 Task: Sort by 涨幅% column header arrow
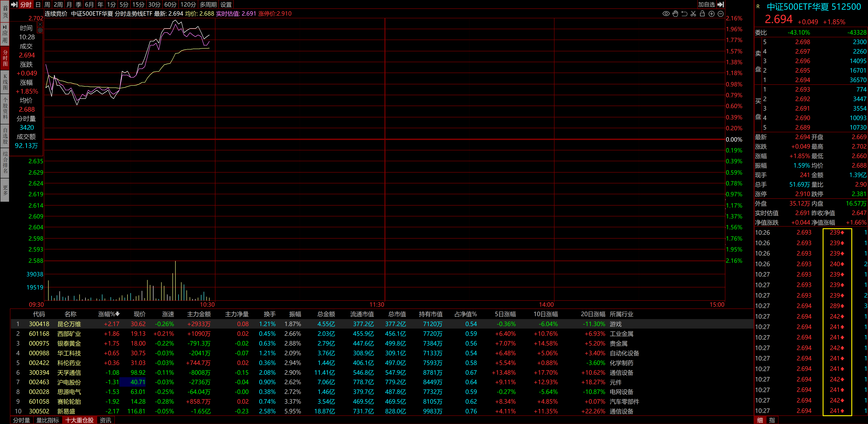(x=118, y=314)
